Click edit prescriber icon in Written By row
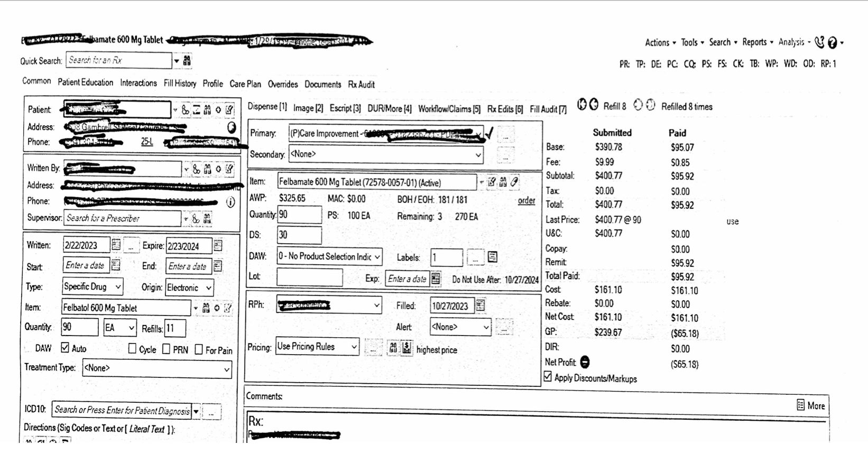This screenshot has height=454, width=868. click(229, 169)
